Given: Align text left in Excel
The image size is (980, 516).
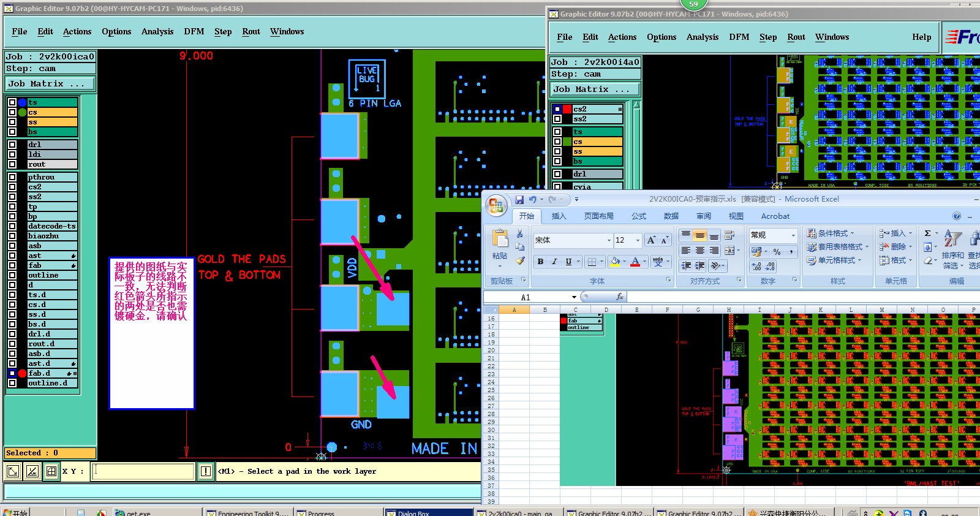Looking at the screenshot, I should tap(686, 251).
